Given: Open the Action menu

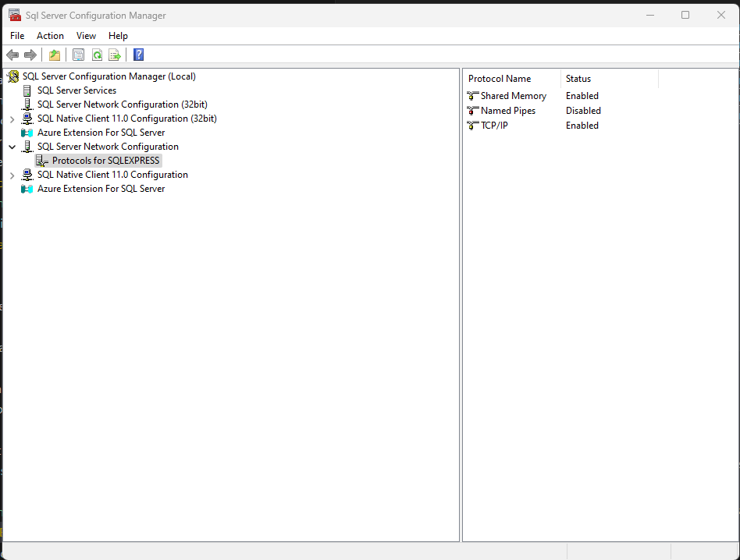Looking at the screenshot, I should pyautogui.click(x=50, y=36).
